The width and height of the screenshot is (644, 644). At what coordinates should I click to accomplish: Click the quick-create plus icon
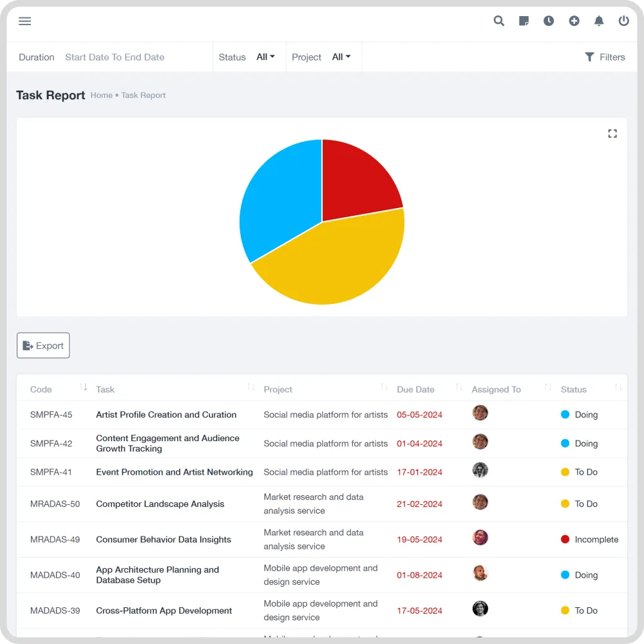[x=574, y=21]
